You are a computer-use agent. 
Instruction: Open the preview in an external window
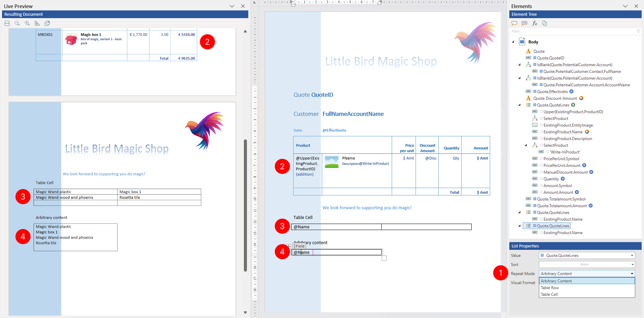coord(47,23)
